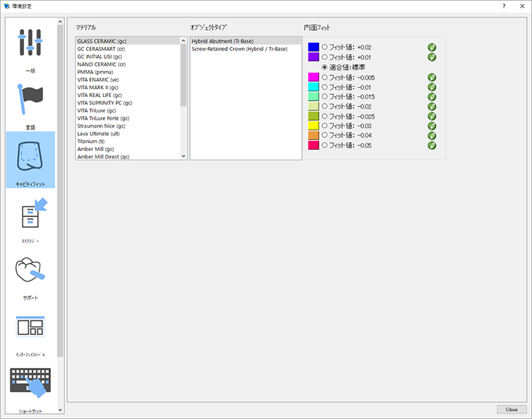Click the green check icon beside -0.03
This screenshot has height=419, width=532.
(x=432, y=126)
